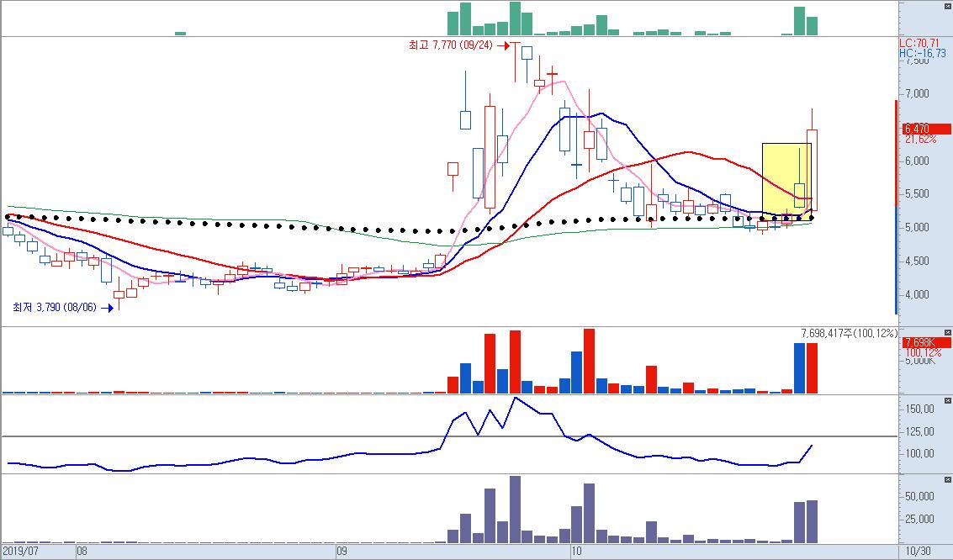
Task: Click the 5,000 price axis label
Action: [x=917, y=227]
